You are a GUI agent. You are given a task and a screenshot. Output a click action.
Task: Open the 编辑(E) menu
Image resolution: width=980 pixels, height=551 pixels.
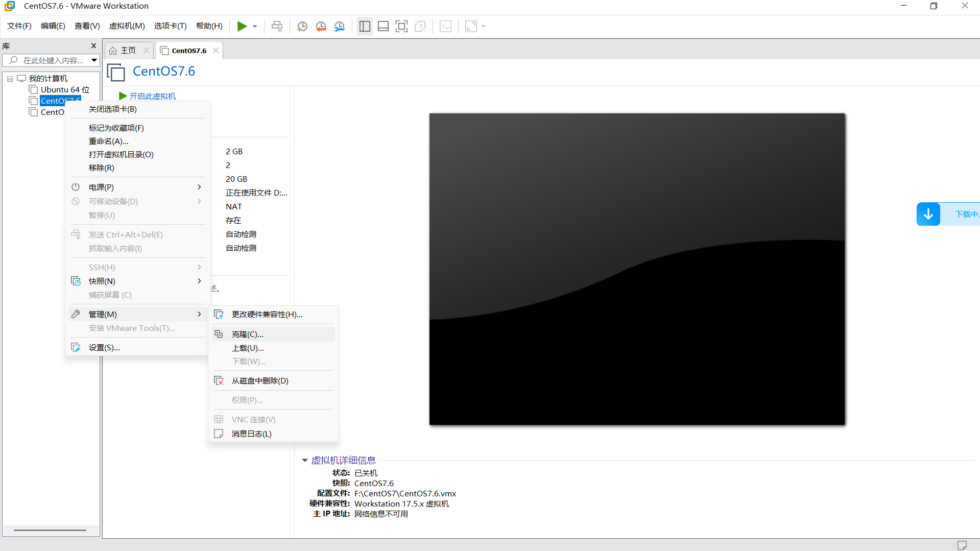click(x=53, y=26)
